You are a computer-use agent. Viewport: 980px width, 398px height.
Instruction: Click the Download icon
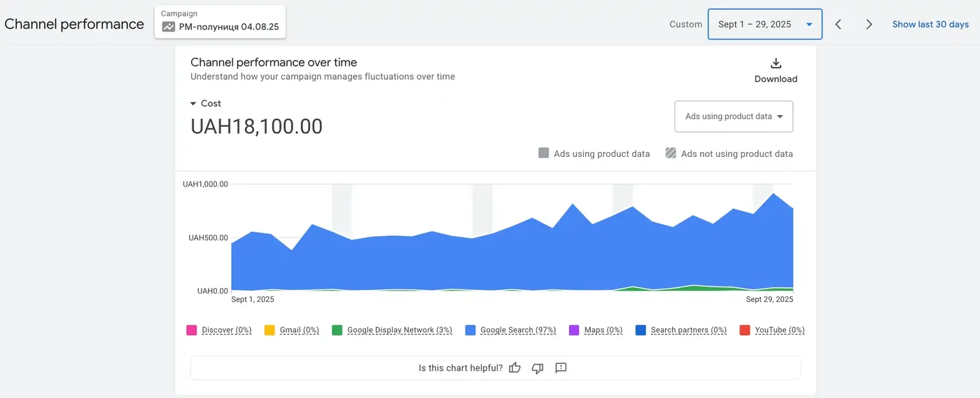pos(776,64)
